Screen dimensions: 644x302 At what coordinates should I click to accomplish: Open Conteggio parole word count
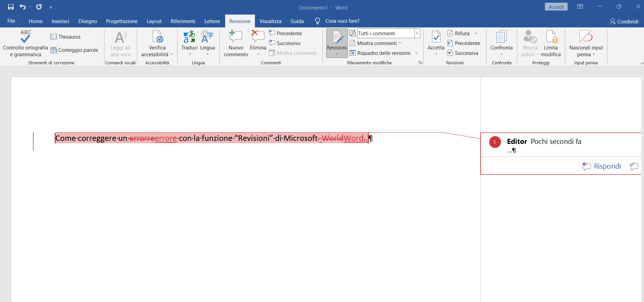pos(74,50)
